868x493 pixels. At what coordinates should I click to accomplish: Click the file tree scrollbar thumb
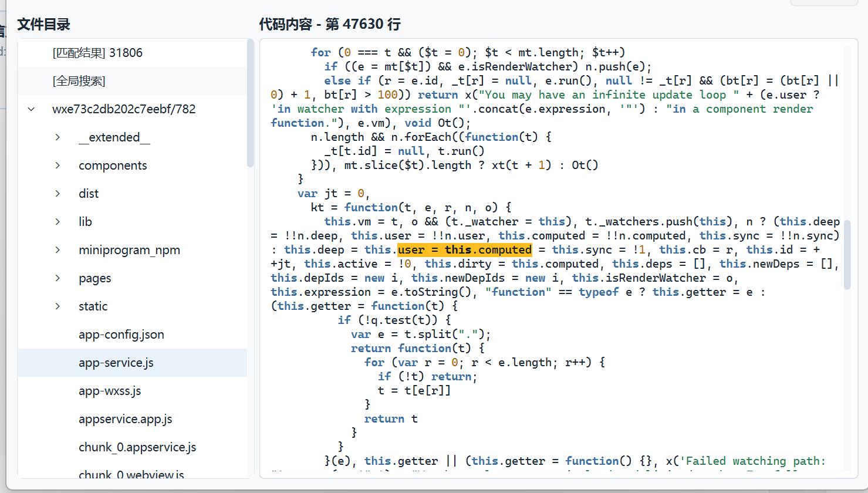pos(250,103)
